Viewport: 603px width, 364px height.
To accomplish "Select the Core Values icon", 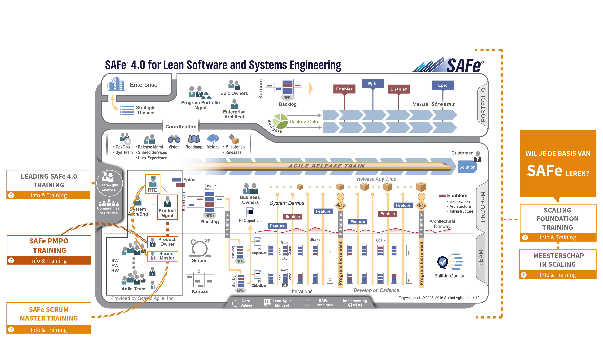I will [235, 303].
